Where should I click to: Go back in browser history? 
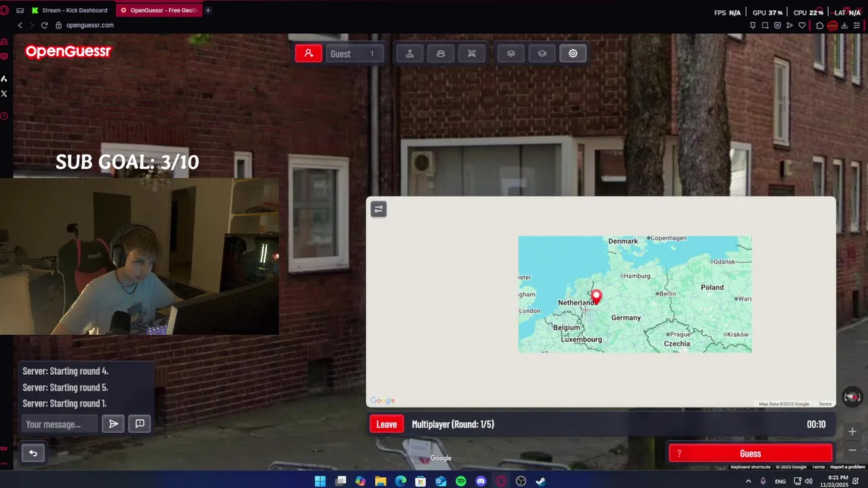20,25
